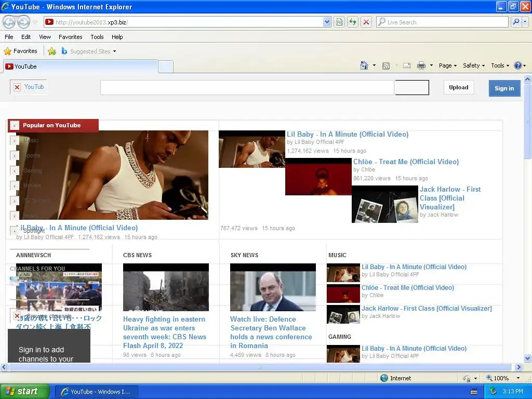Viewport: 532px width, 399px height.
Task: Click the vertical scrollbar down arrow
Action: [528, 358]
